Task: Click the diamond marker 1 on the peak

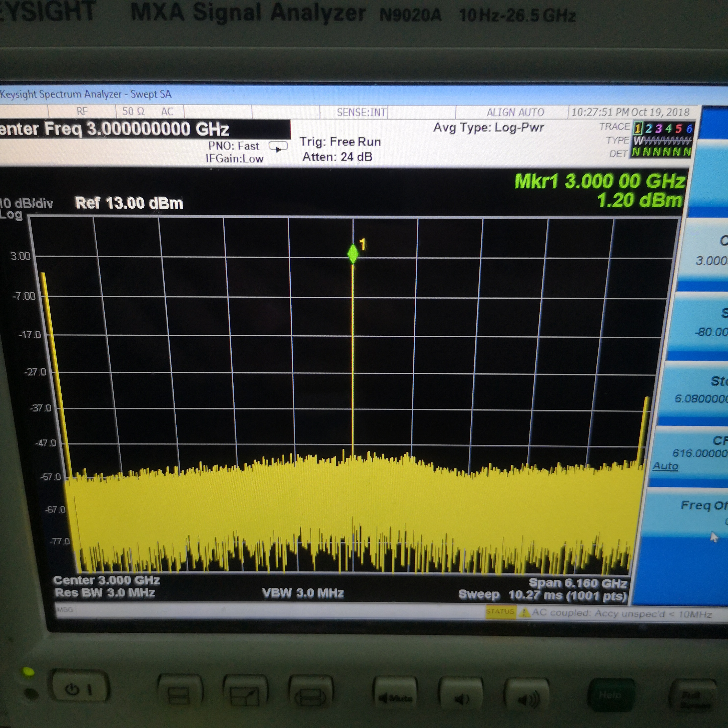Action: pyautogui.click(x=353, y=254)
